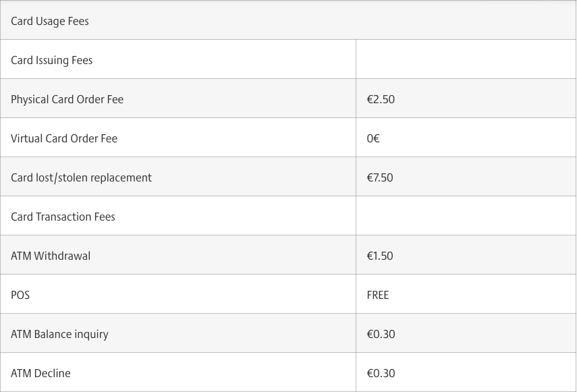This screenshot has height=392, width=577.
Task: Click blank area right of Card Usage Fees
Action: click(x=331, y=20)
